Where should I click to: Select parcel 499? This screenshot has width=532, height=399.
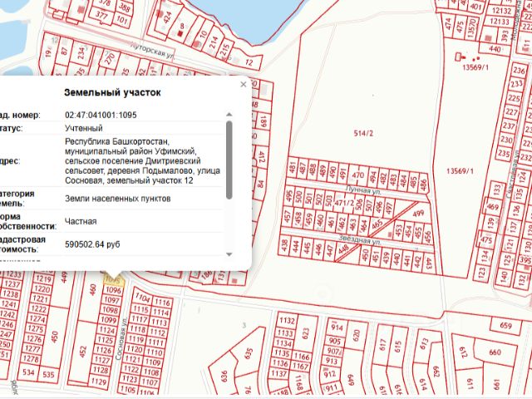pyautogui.click(x=418, y=214)
